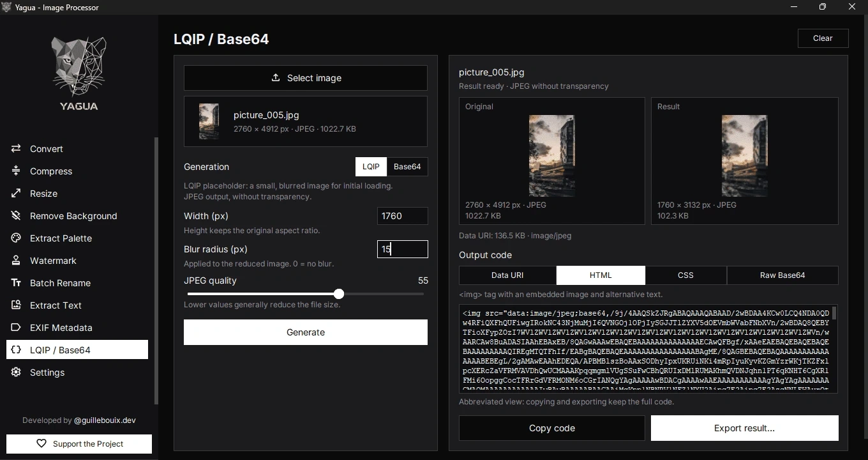Click the LQIP / Base64 page heading

pyautogui.click(x=221, y=39)
